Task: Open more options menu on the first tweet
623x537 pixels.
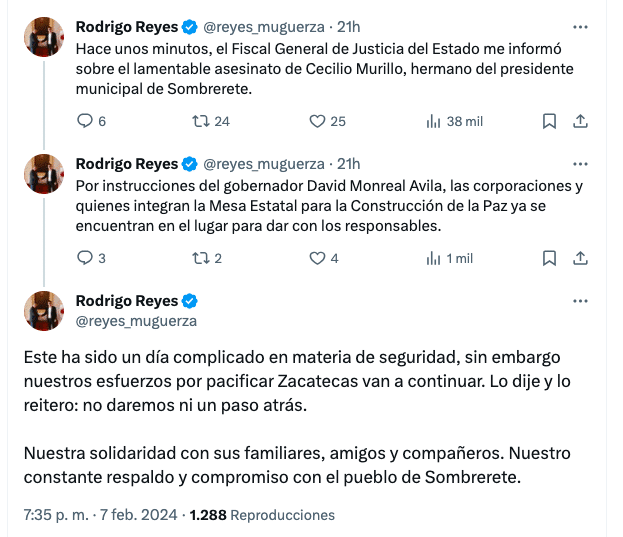Action: point(580,26)
